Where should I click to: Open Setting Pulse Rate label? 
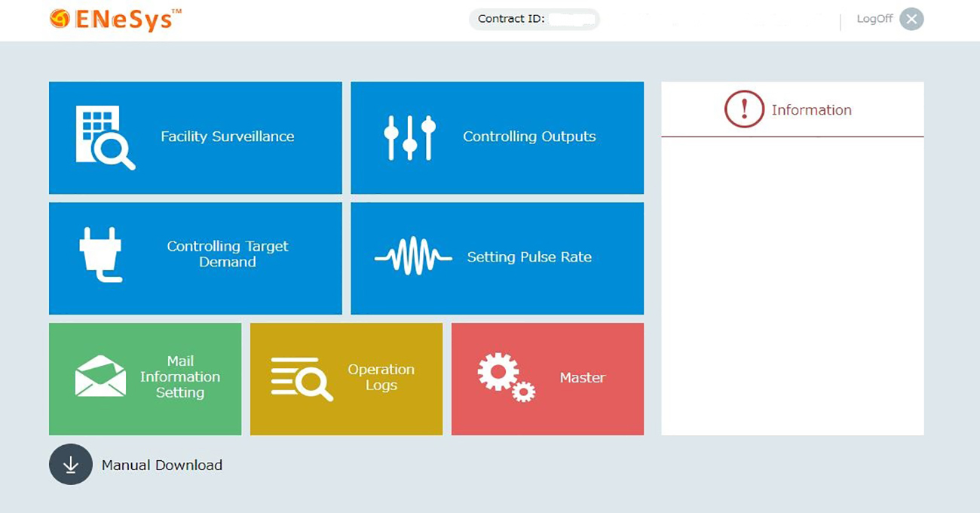tap(529, 257)
